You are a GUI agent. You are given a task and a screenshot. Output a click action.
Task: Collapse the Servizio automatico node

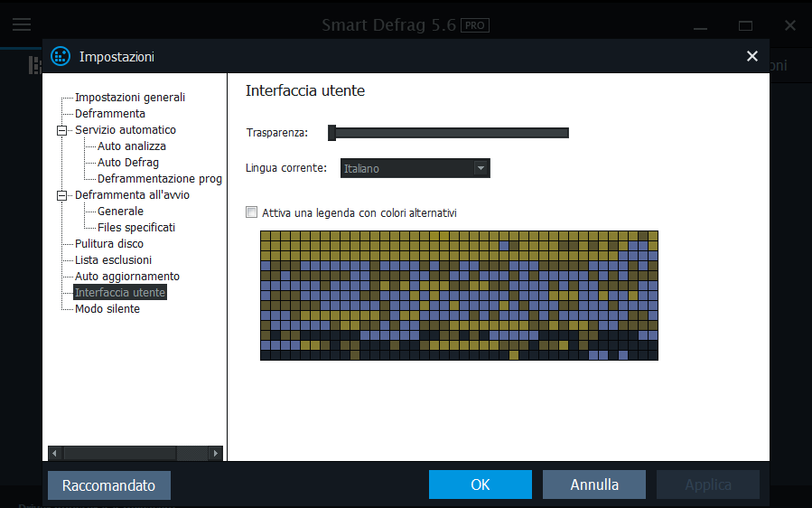[x=61, y=130]
